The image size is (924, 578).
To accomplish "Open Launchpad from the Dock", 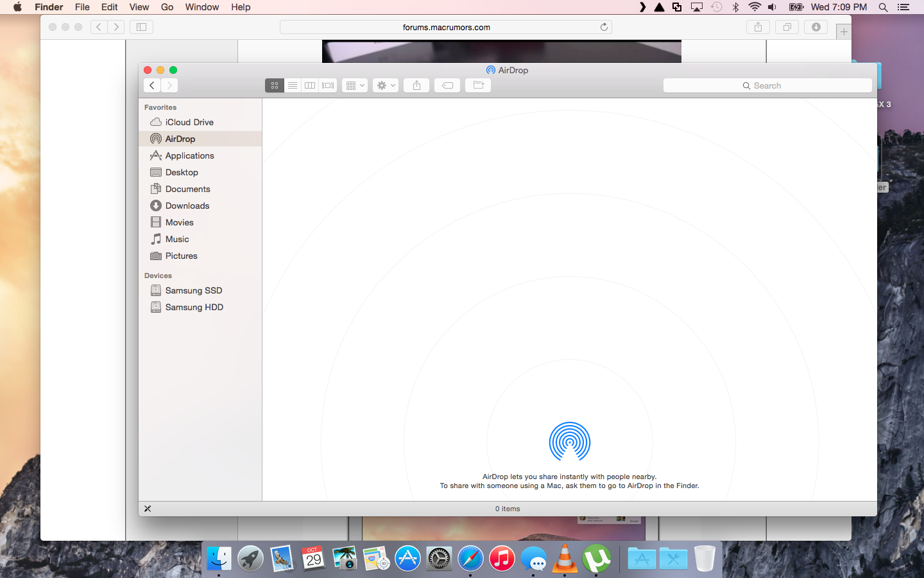I will pyautogui.click(x=250, y=559).
